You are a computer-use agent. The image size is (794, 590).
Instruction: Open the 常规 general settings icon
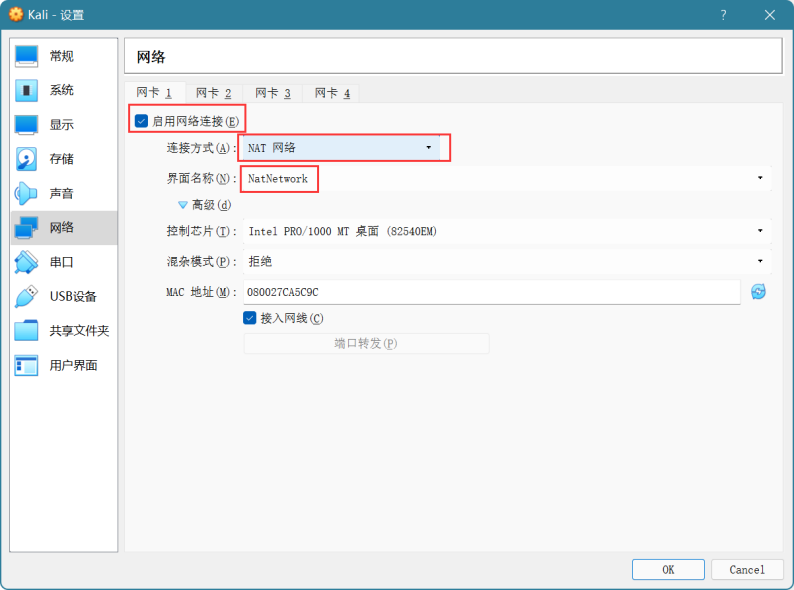point(26,56)
